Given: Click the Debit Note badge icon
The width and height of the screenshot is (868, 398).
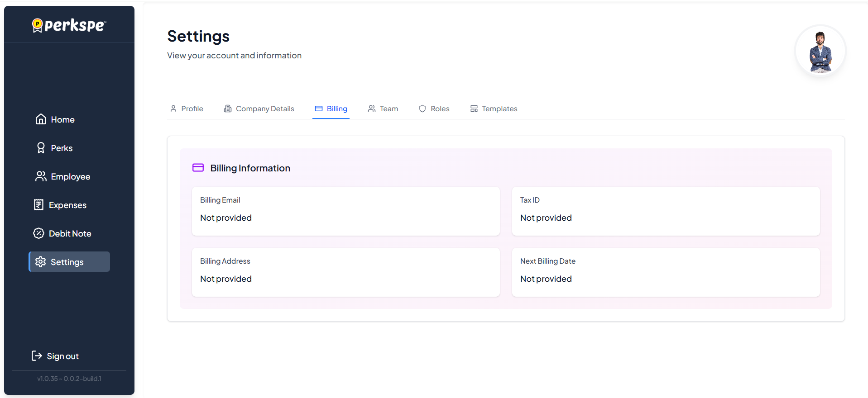Looking at the screenshot, I should (x=39, y=233).
